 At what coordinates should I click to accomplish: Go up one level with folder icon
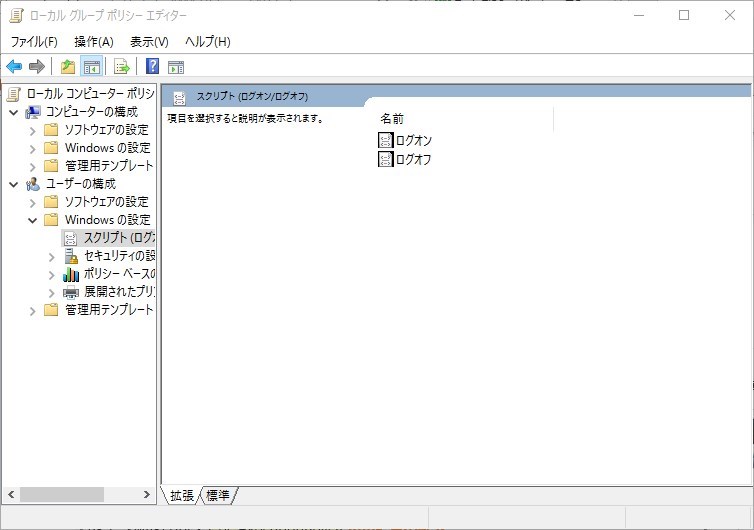coord(68,66)
